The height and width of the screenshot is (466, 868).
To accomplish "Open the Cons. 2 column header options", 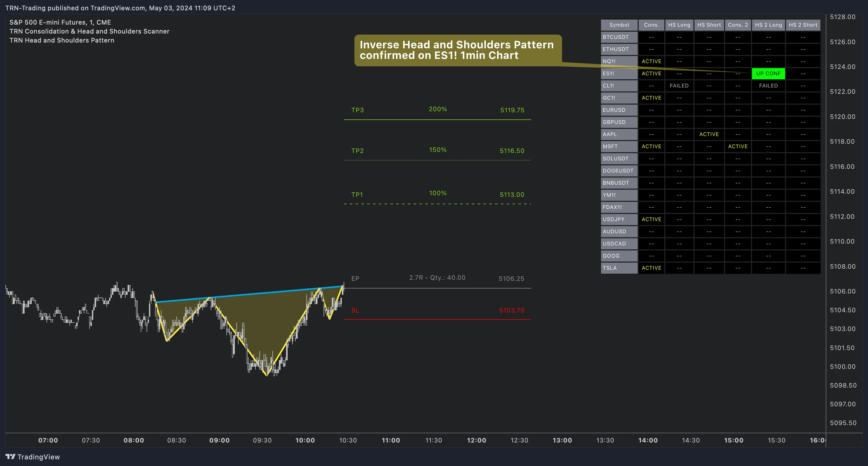I will tap(738, 25).
